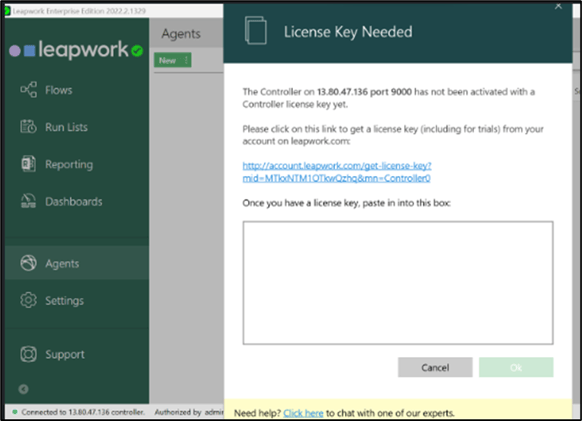Open the account.leapwork.com get-license-key link
582x421 pixels.
(337, 172)
